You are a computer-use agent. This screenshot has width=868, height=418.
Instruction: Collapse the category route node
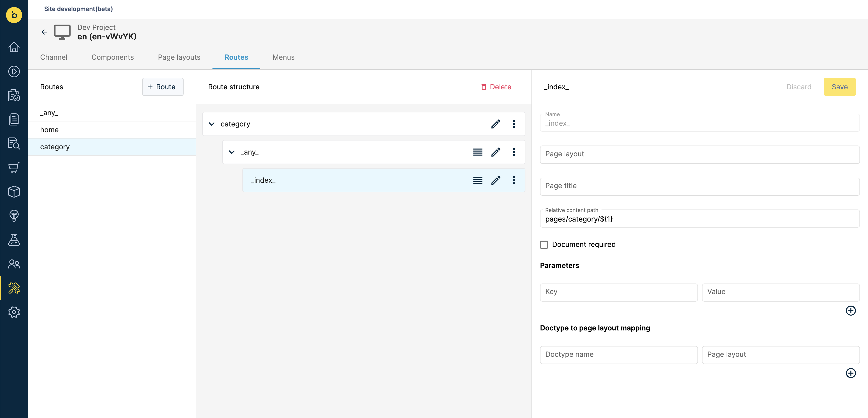click(x=212, y=124)
